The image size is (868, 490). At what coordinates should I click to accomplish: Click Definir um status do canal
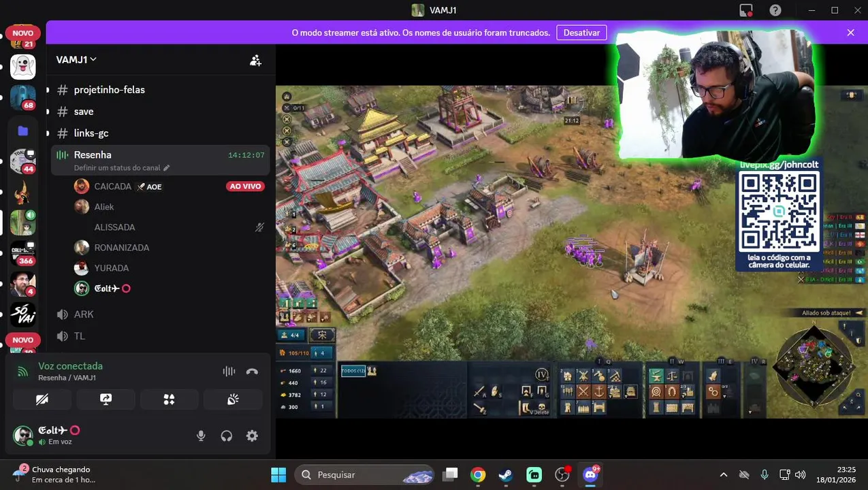click(x=117, y=167)
